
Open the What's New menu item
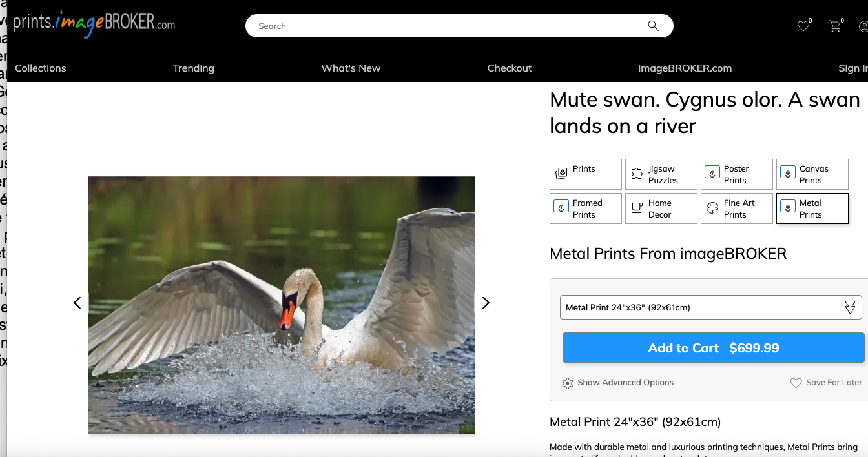(x=351, y=68)
